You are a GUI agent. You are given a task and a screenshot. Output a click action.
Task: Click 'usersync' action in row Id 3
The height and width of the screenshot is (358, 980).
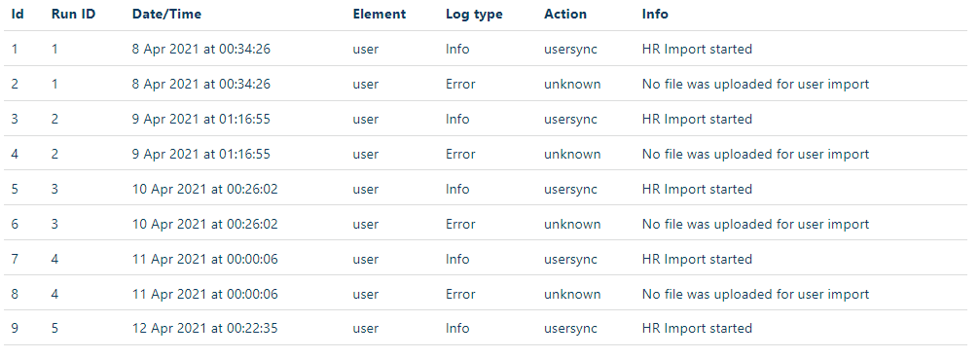570,120
